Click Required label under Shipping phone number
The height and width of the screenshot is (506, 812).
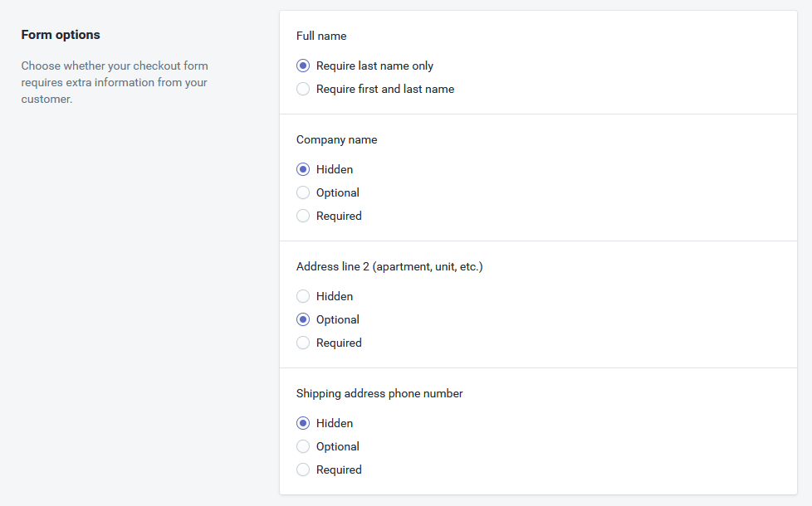[x=339, y=470]
